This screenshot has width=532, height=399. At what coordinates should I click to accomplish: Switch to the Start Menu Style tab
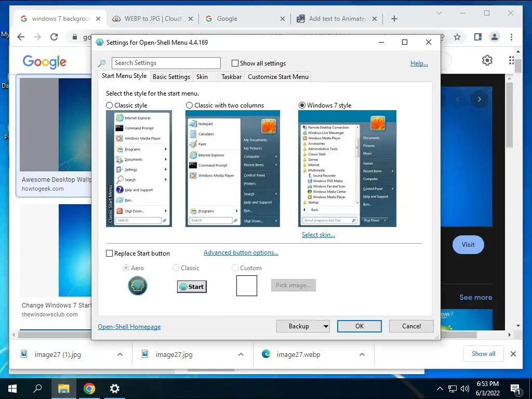tap(124, 76)
